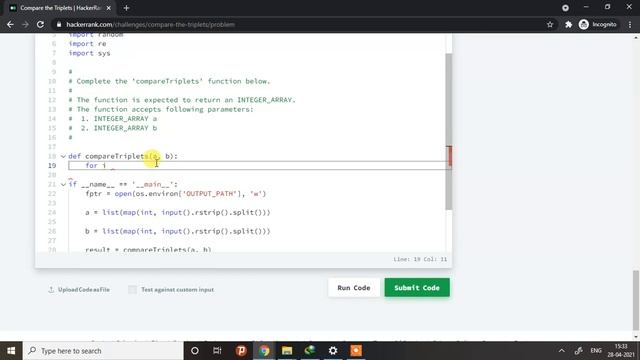Open the orange recorder app in taskbar
The image size is (640, 360).
pyautogui.click(x=356, y=351)
